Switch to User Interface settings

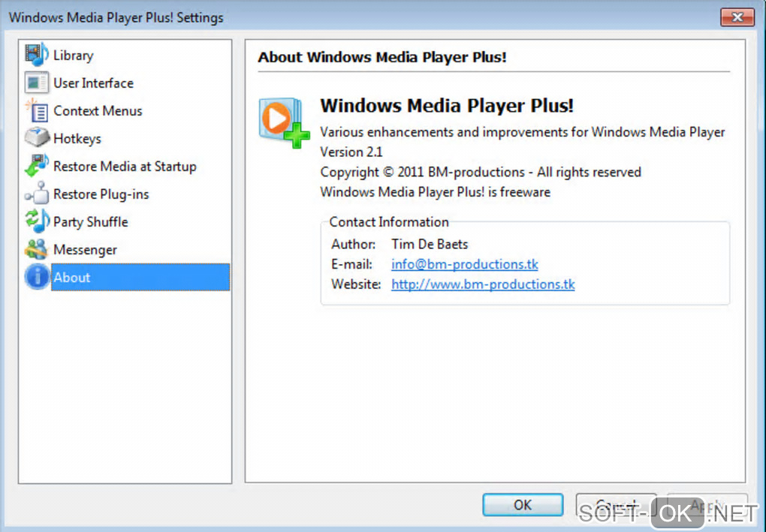coord(93,83)
